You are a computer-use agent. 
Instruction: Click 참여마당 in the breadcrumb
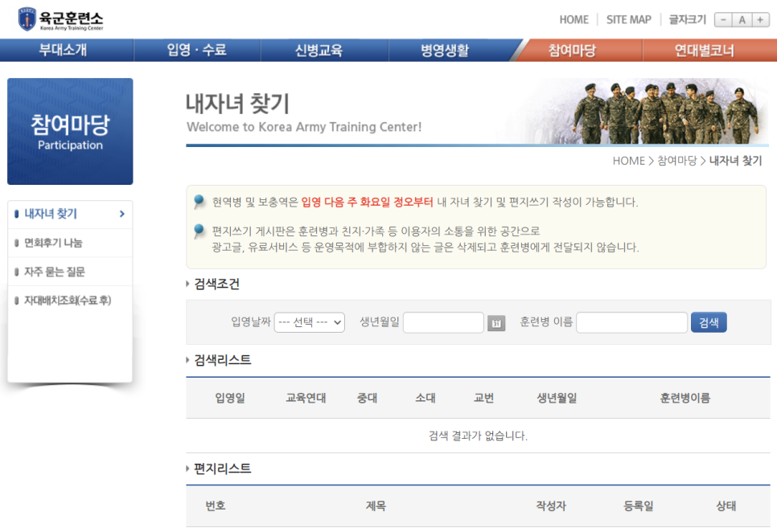(x=677, y=161)
